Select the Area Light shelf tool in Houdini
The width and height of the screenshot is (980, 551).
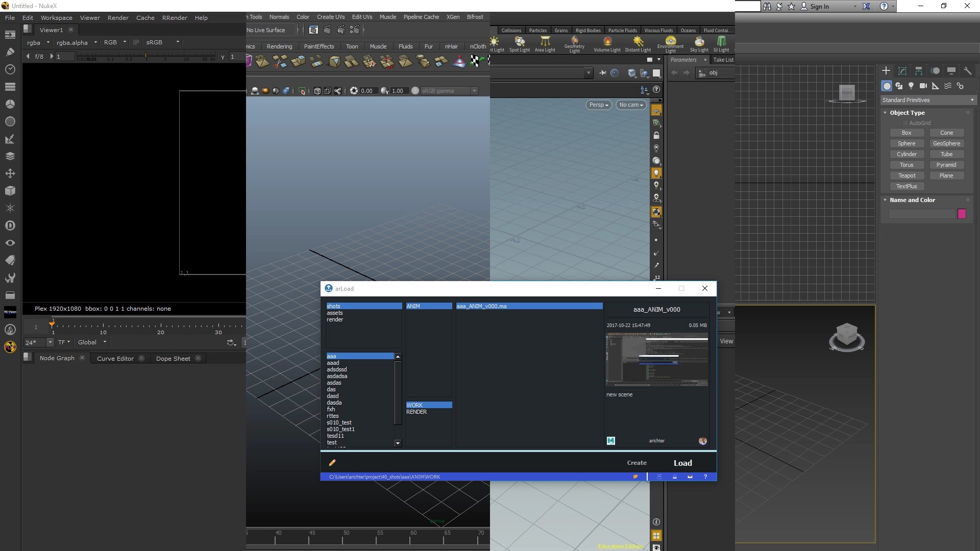[545, 44]
